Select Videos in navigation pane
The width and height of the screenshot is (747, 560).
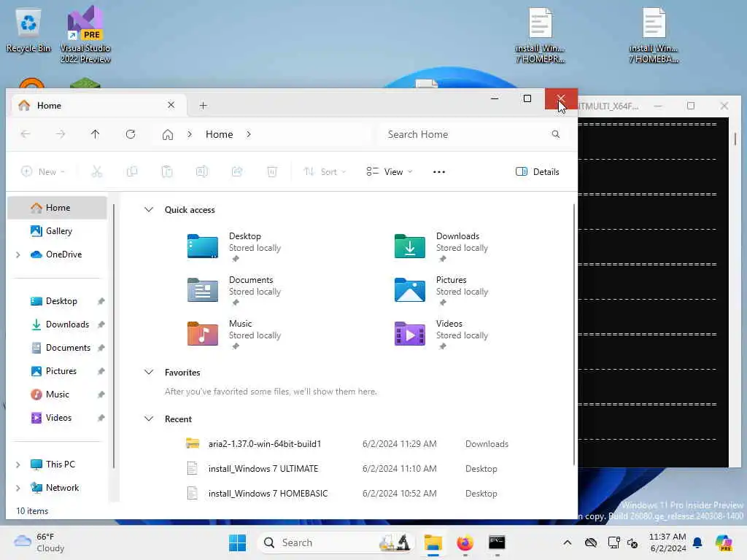click(x=57, y=418)
